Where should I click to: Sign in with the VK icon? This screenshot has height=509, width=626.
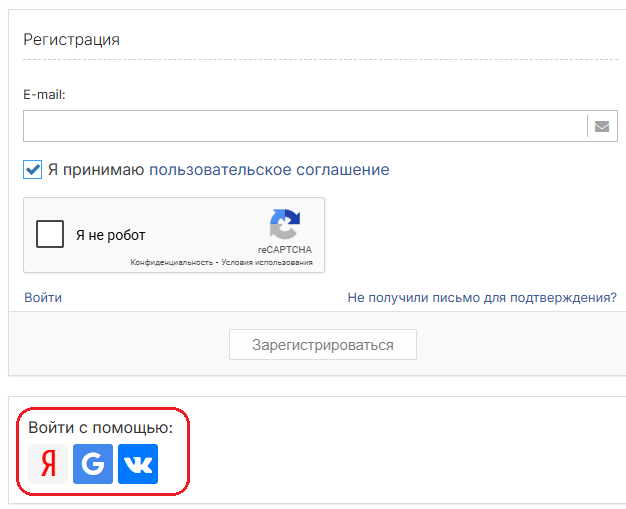coord(138,464)
